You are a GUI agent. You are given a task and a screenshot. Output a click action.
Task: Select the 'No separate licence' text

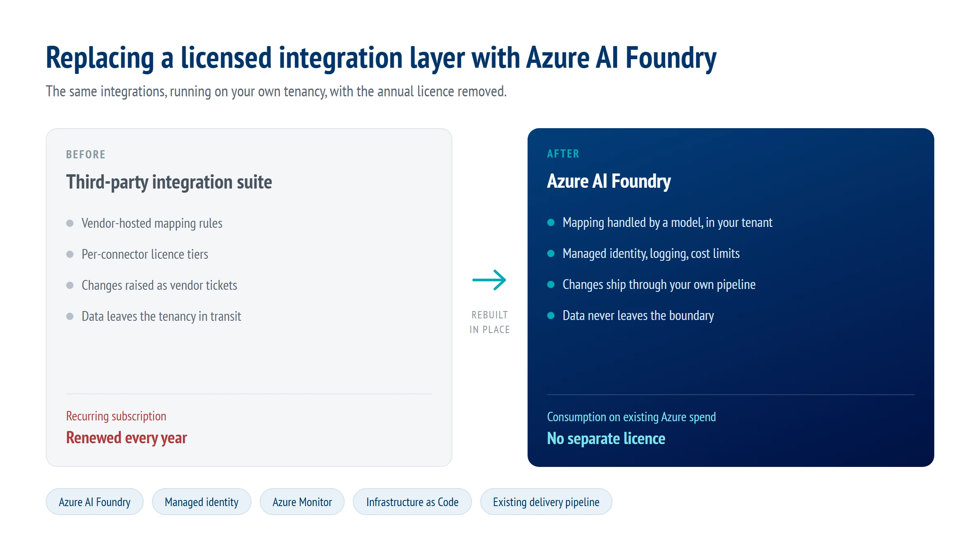(606, 439)
